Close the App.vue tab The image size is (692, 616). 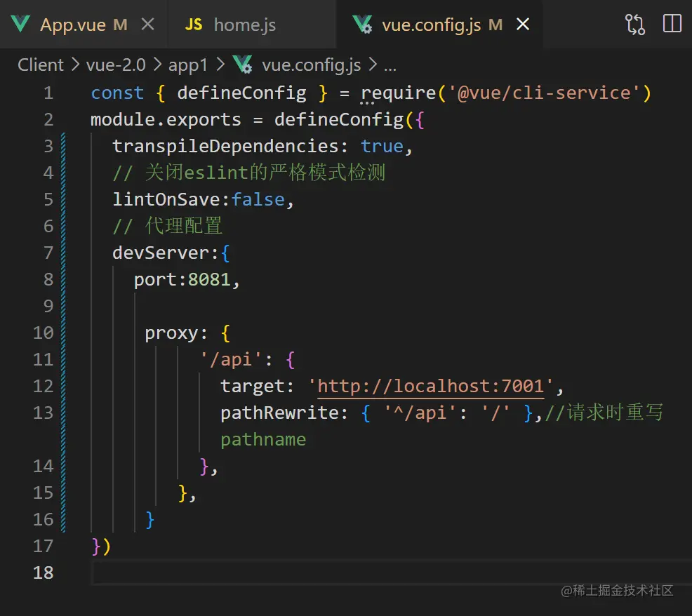point(148,25)
